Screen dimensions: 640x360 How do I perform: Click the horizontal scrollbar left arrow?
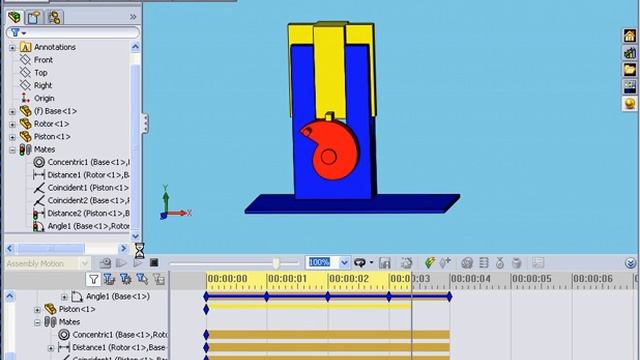point(10,248)
